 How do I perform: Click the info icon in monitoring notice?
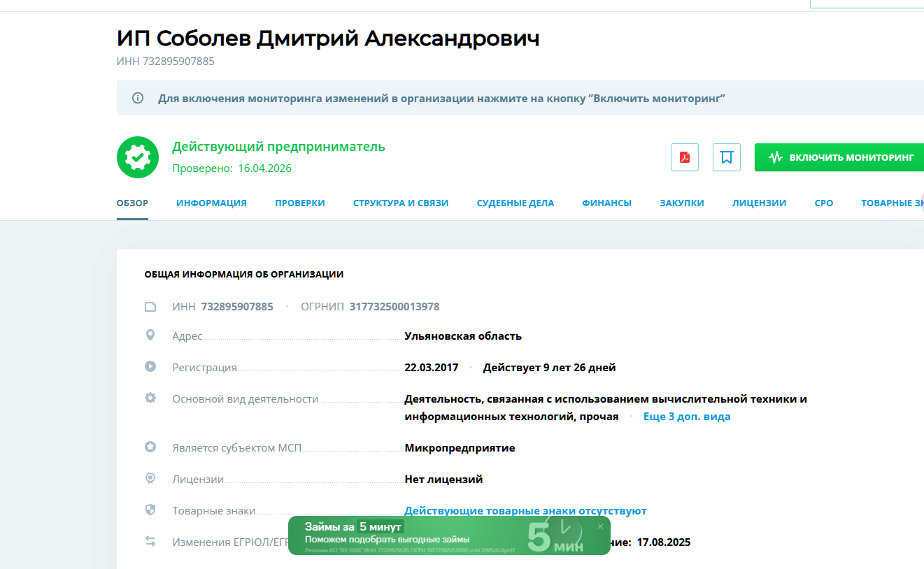(x=138, y=98)
